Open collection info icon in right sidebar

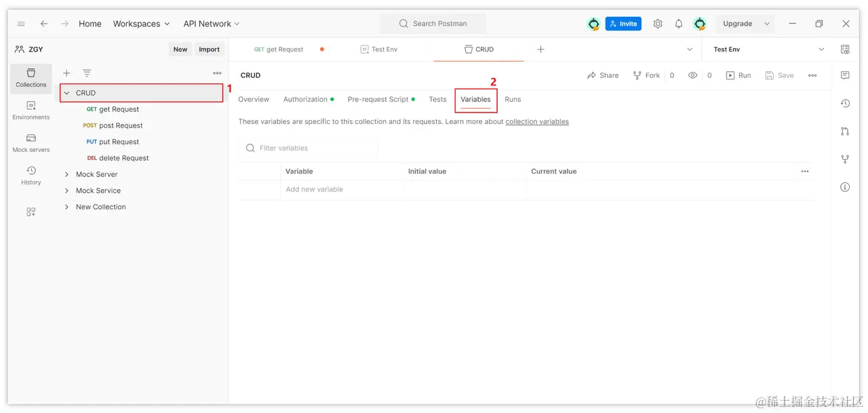coord(845,187)
